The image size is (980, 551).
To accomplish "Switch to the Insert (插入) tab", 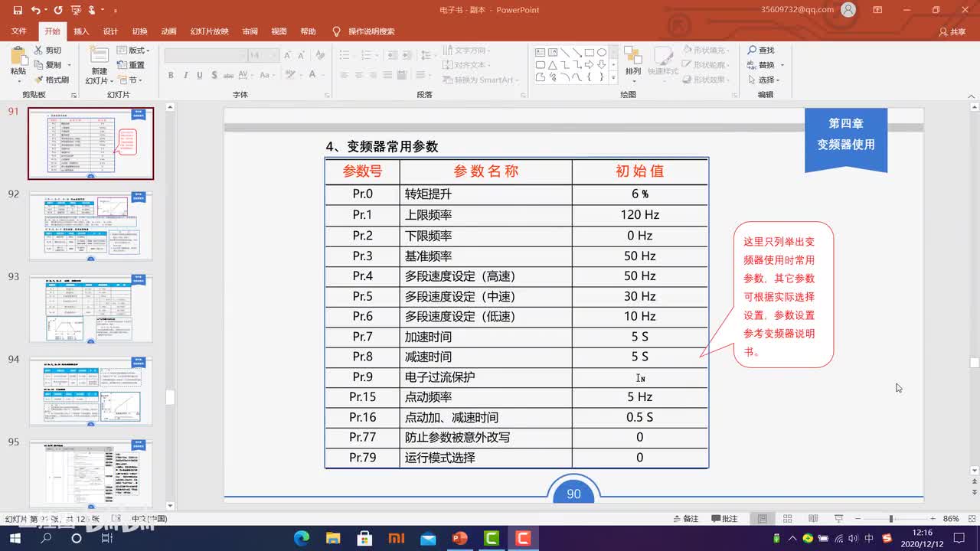I will coord(81,31).
